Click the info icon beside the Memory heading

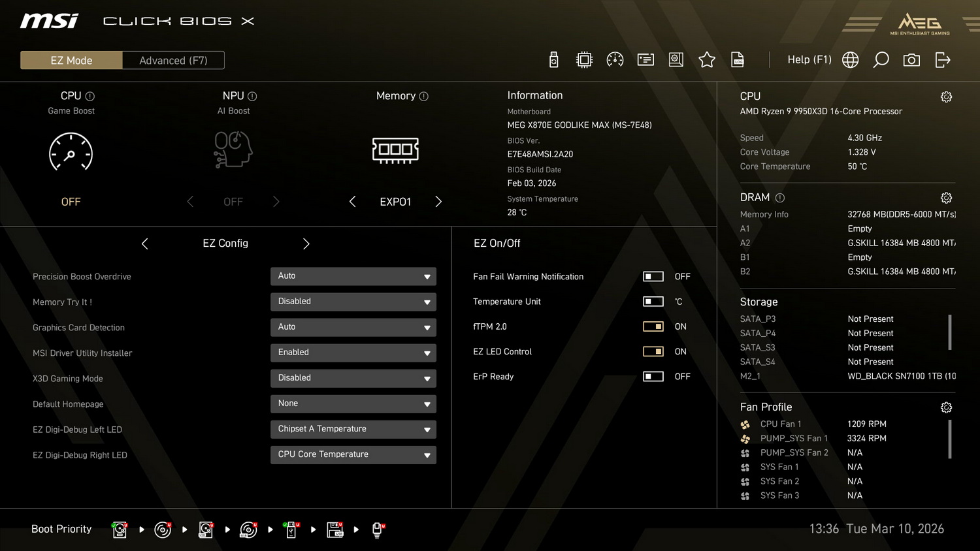coord(423,96)
